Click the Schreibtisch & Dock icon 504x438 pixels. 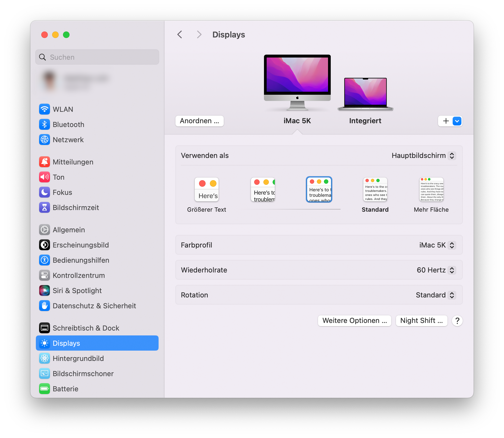45,328
